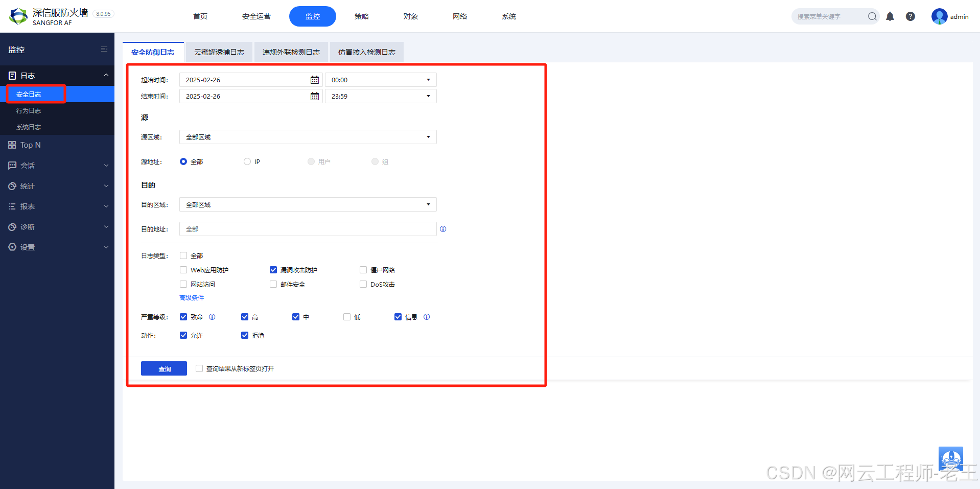Screen dimensions: 980x489
Task: Open the help question mark icon
Action: 911,16
